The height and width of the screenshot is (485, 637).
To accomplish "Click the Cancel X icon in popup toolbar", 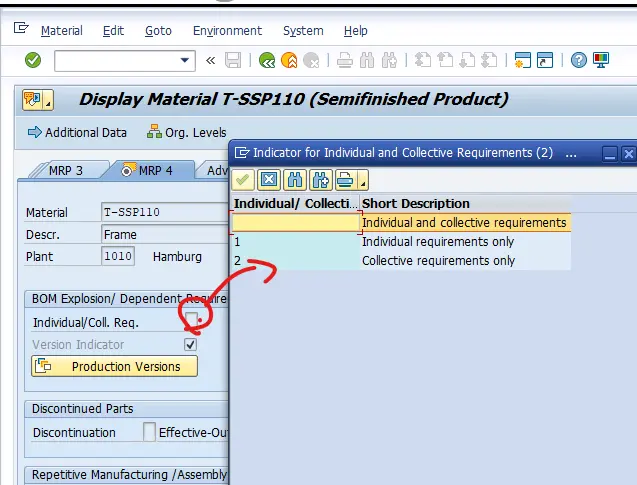I will pyautogui.click(x=269, y=180).
